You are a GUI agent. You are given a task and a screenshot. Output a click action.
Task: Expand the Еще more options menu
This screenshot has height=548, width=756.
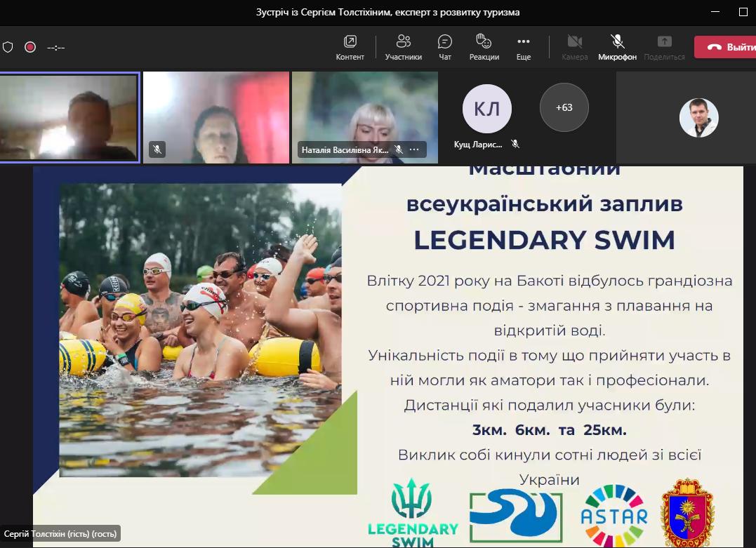524,47
